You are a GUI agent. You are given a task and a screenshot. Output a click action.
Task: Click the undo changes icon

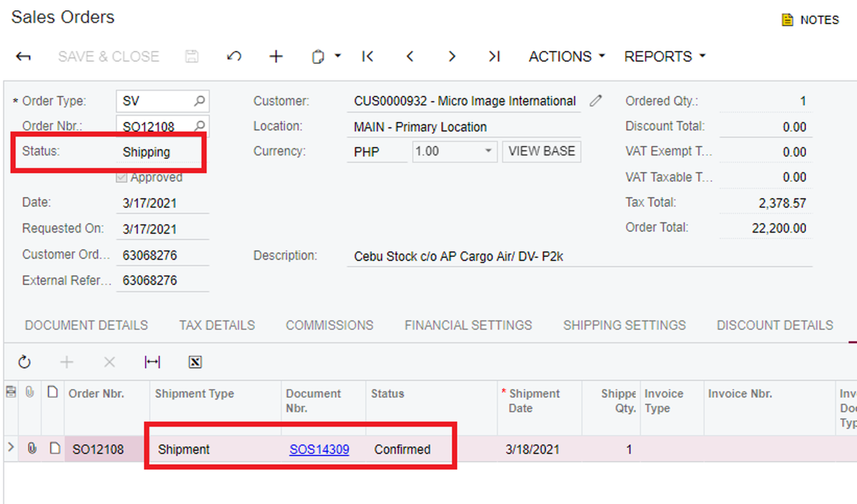234,56
